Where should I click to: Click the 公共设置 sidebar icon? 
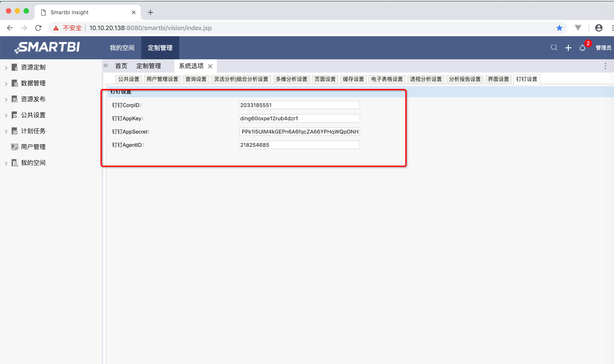tap(15, 115)
